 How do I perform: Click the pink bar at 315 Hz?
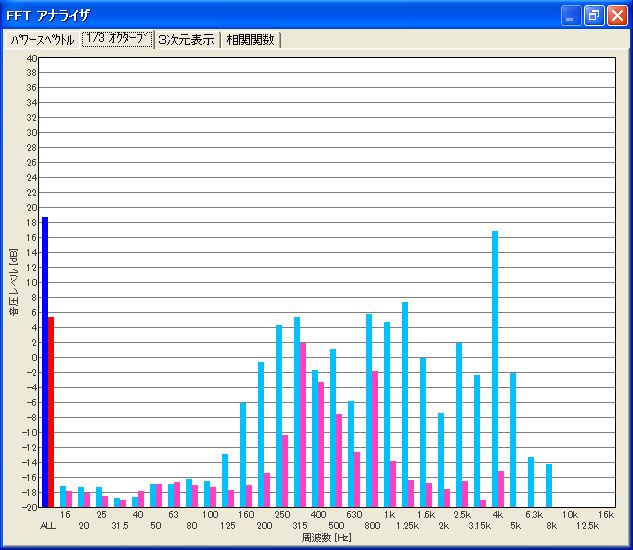(303, 425)
